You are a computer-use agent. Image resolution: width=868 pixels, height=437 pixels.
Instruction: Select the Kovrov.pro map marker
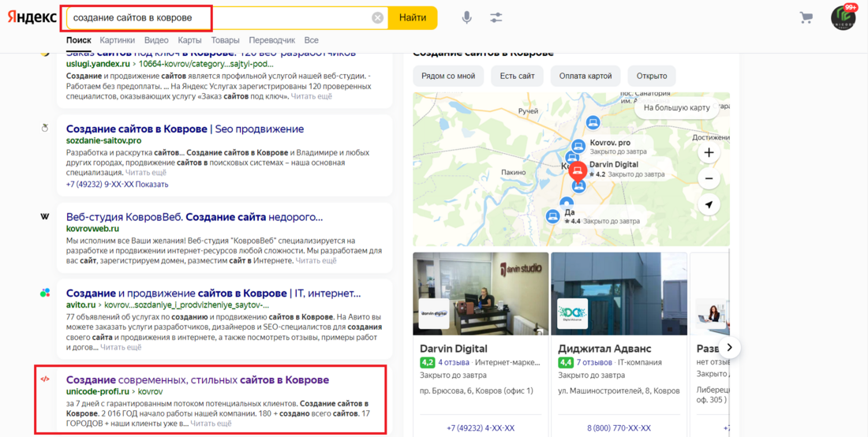(x=579, y=147)
